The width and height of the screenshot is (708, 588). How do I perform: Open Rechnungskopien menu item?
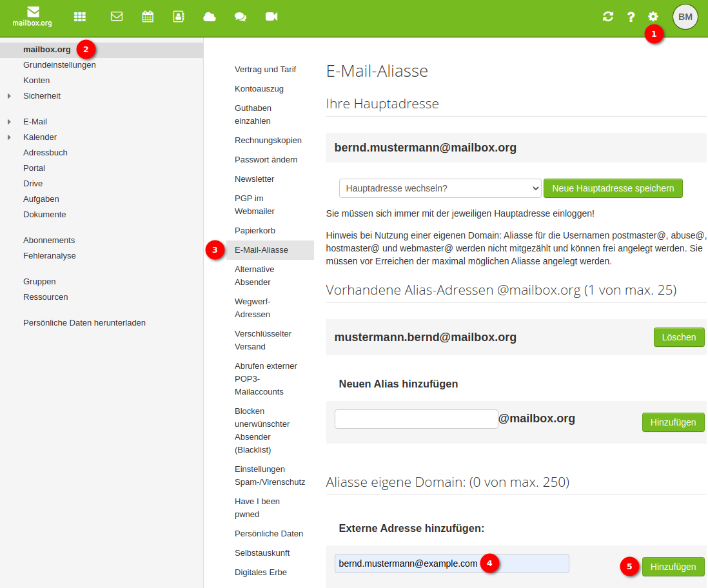(268, 140)
